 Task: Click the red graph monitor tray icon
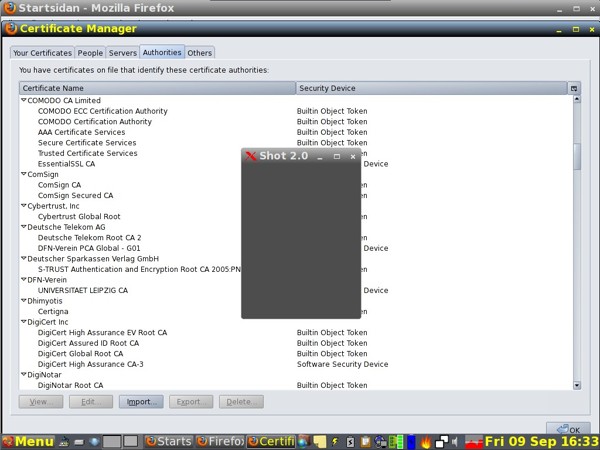474,441
